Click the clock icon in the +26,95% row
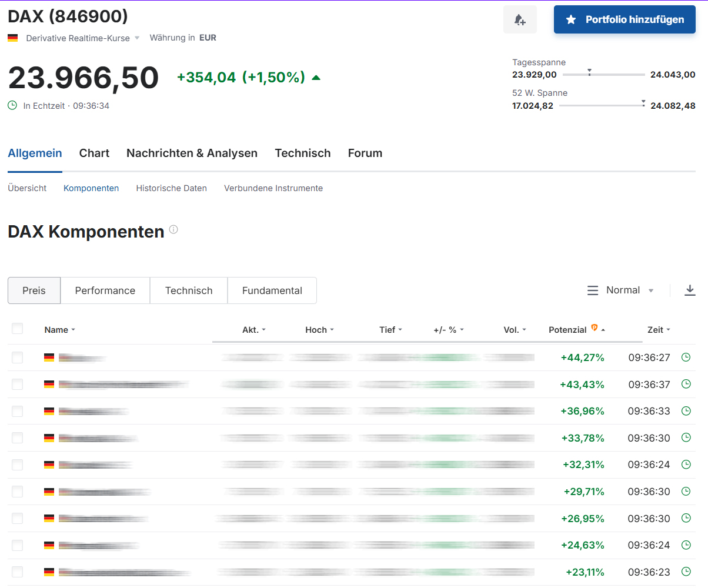The image size is (708, 588). 686,518
